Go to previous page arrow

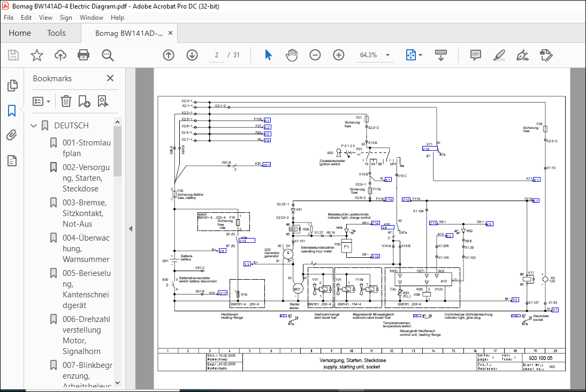169,55
